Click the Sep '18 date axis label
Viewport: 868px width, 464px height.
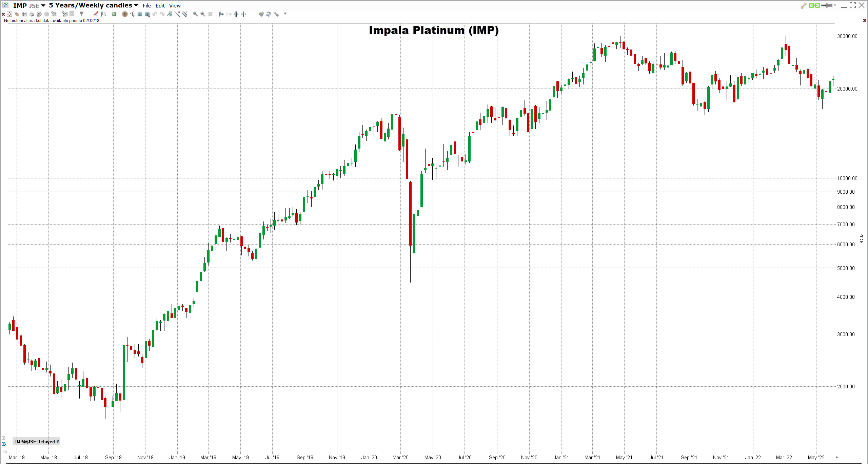coord(113,458)
